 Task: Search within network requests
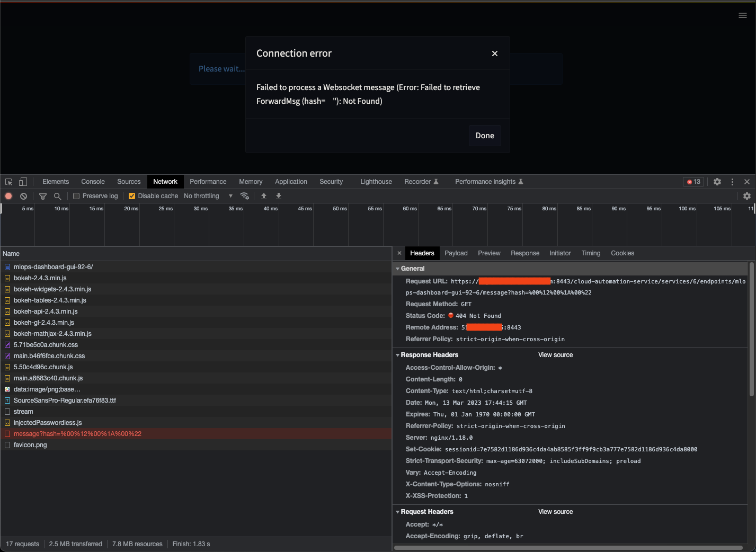58,196
